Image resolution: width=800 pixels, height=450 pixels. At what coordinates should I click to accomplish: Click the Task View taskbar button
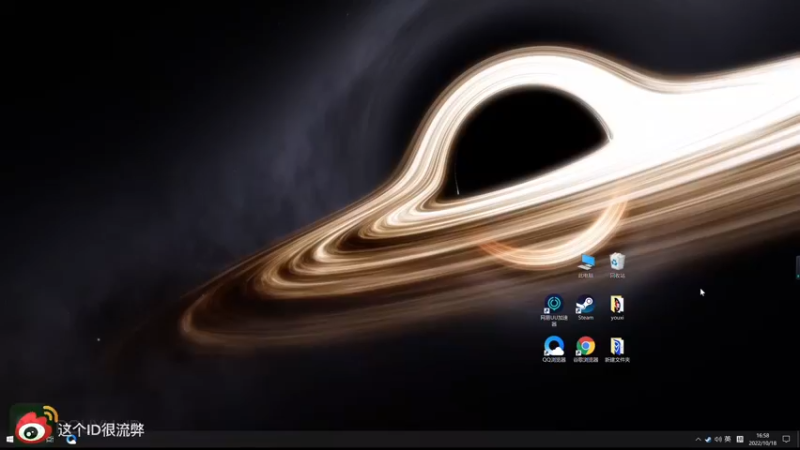tap(50, 440)
